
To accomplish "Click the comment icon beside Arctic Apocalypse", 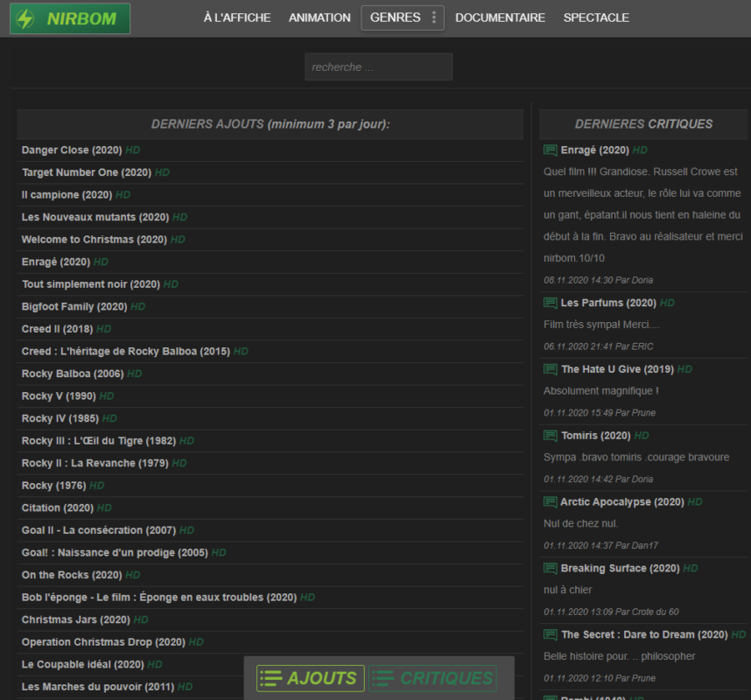I will (x=551, y=502).
